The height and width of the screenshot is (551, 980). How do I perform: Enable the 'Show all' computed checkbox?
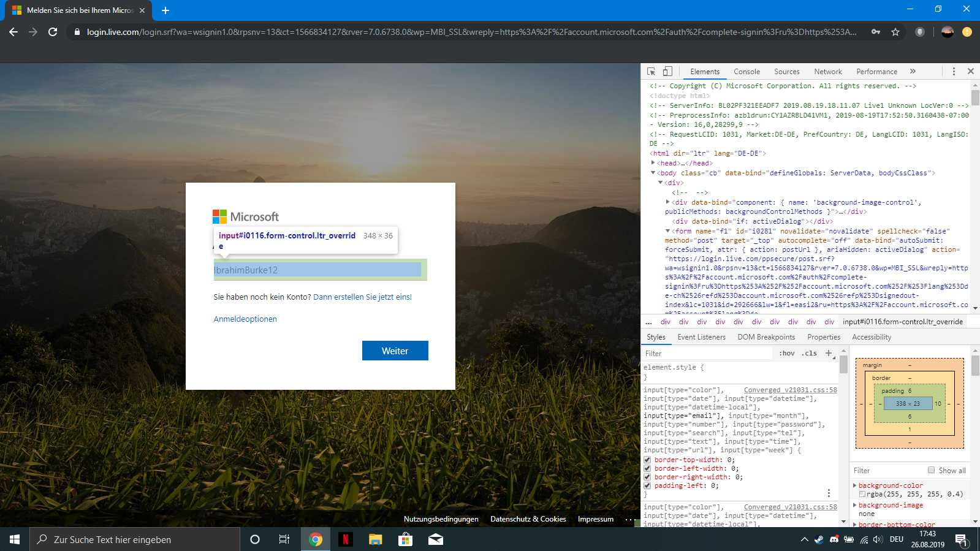point(932,470)
